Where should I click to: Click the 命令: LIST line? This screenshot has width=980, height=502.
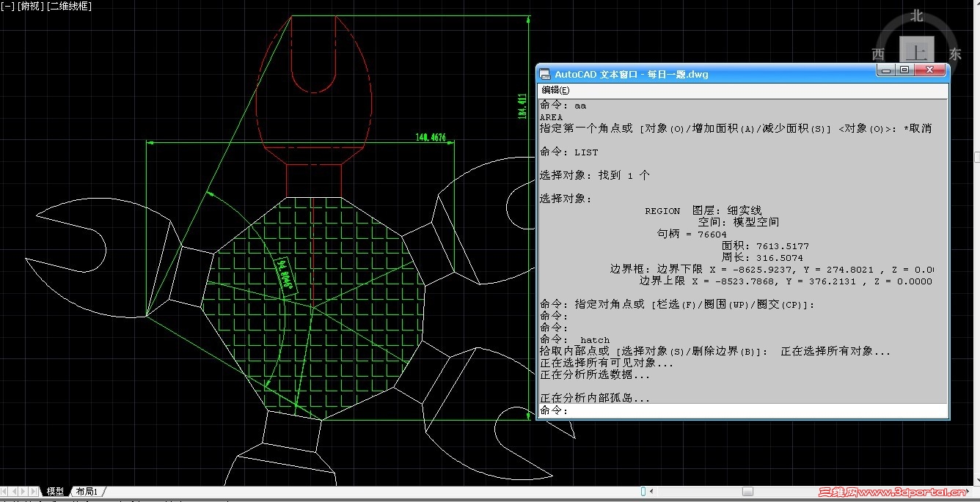click(x=568, y=152)
